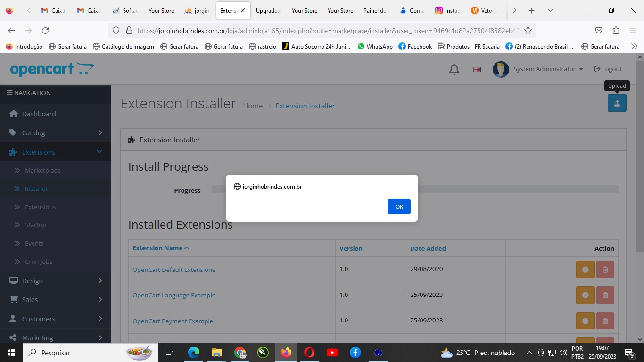Expand the Customers menu section
Screen dimensions: 644x362
click(55, 319)
